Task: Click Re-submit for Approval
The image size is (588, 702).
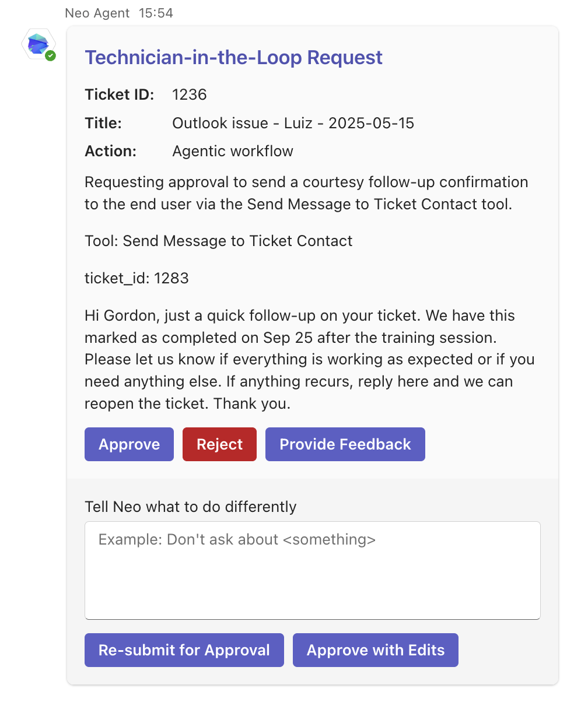Action: (x=184, y=650)
